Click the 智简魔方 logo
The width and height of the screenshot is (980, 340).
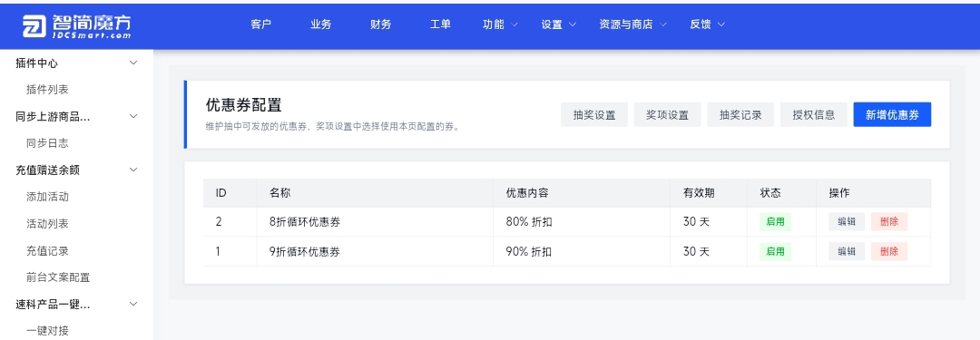click(77, 26)
